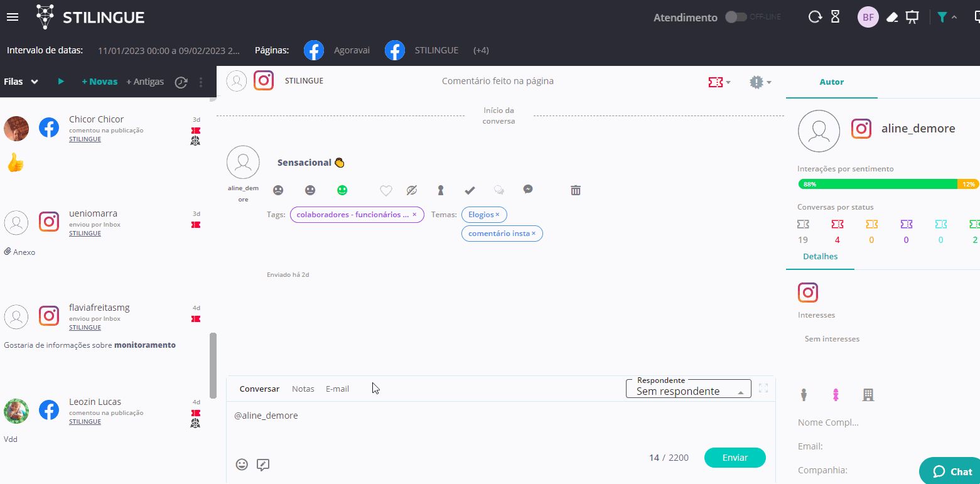Click the green 88% sentiment bar

point(878,184)
